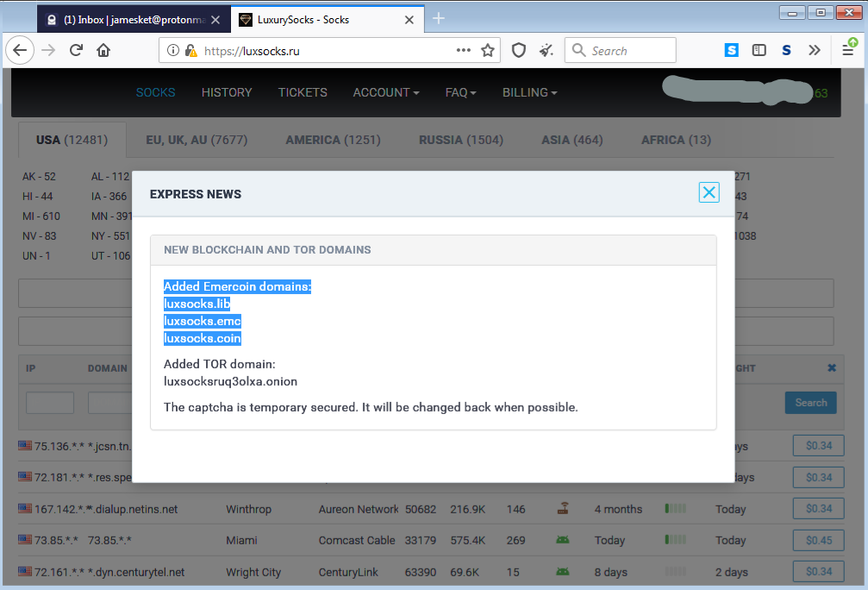Expand the ACCOUNT dropdown menu
This screenshot has width=868, height=590.
click(386, 92)
